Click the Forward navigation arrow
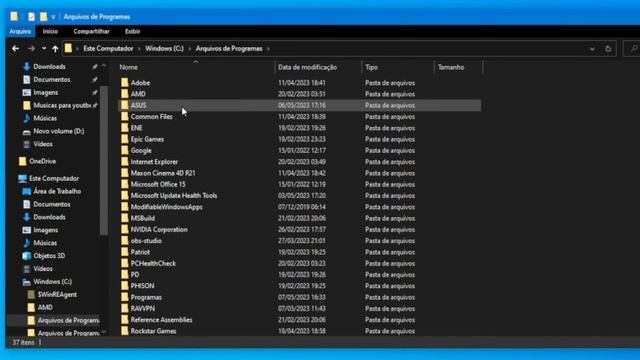 [x=31, y=49]
